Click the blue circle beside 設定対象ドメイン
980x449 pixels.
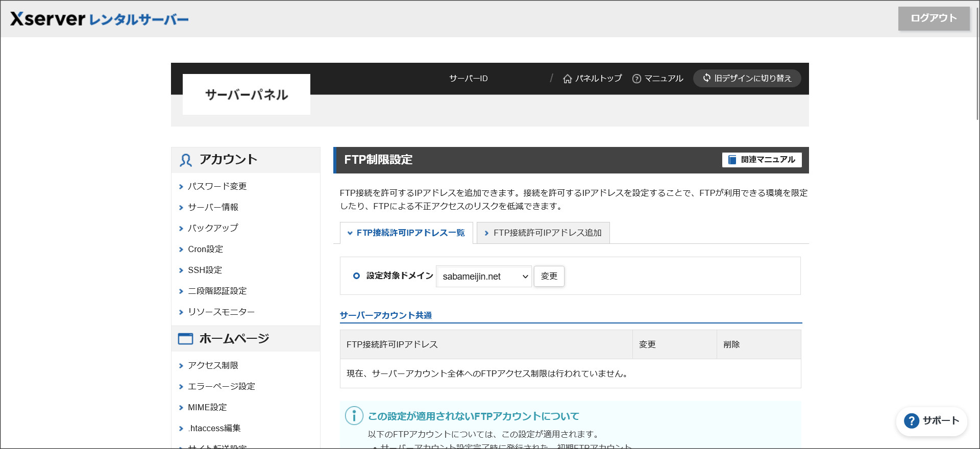356,276
